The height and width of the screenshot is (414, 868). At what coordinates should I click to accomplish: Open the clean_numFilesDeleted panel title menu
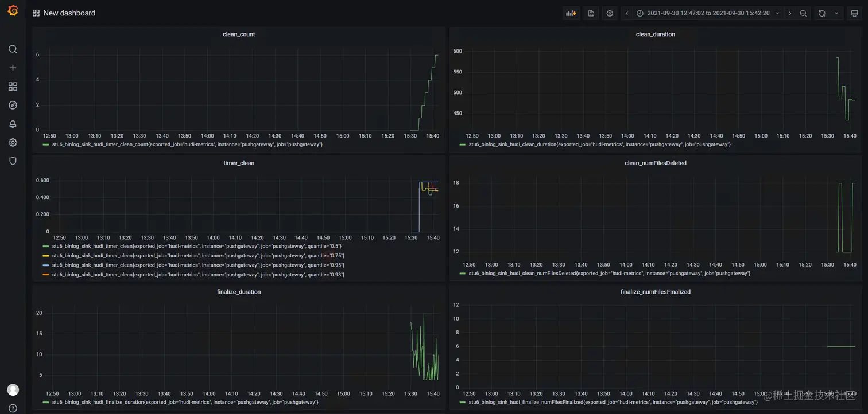[656, 163]
